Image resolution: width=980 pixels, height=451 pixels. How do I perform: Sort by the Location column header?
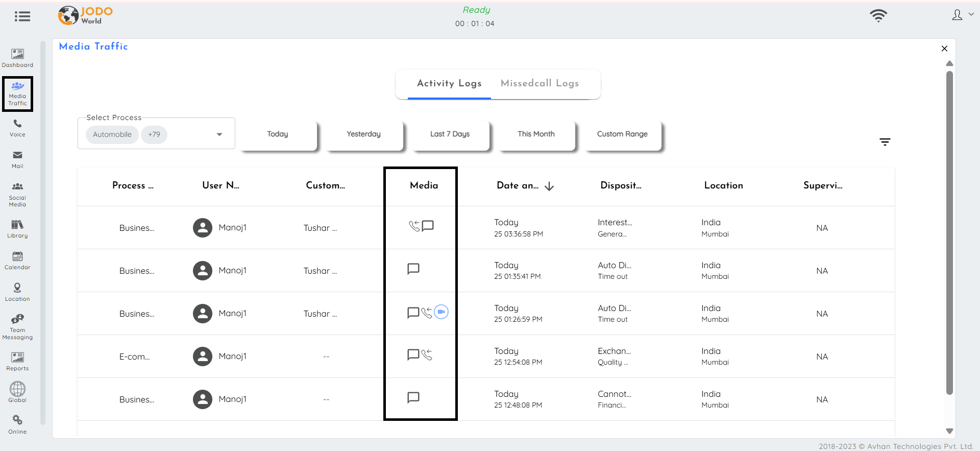724,185
